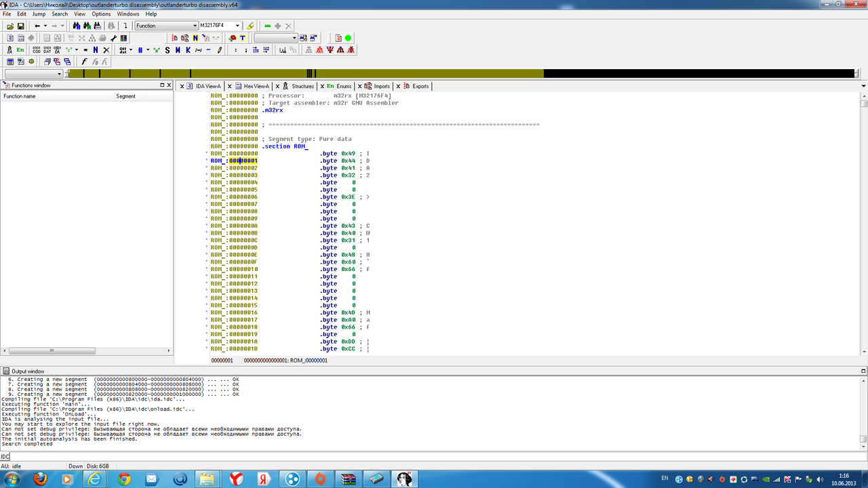Click the green circle icon in toolbar
Screen dimensions: 868x488
coord(348,38)
